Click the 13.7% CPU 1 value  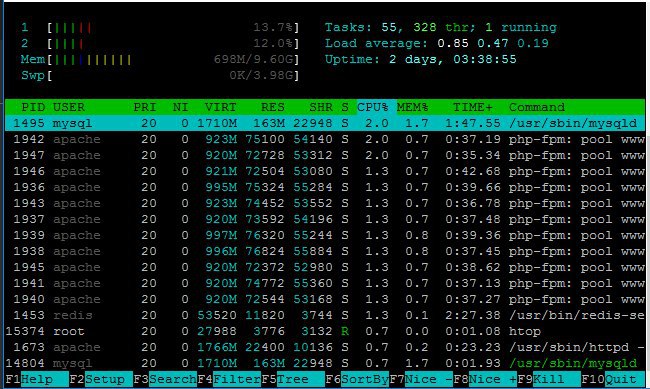click(x=273, y=27)
